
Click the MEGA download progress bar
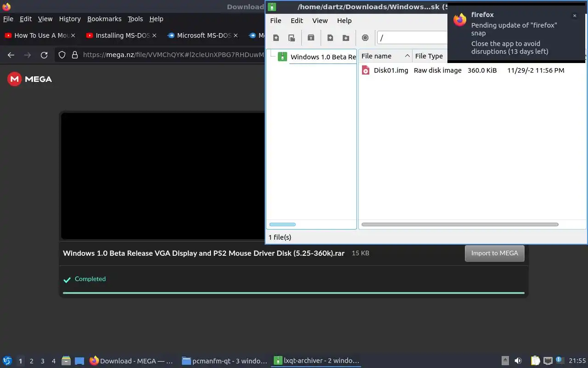(x=294, y=293)
